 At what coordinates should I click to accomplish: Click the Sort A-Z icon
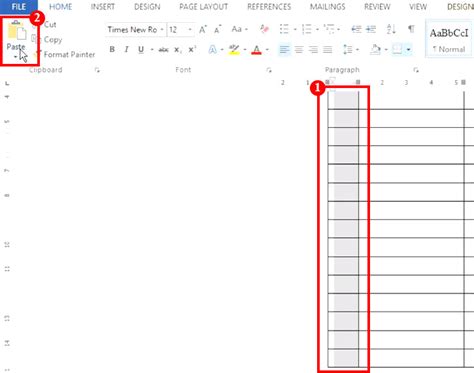[x=391, y=29]
